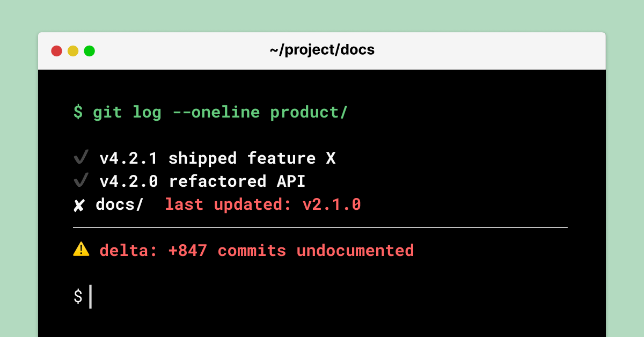Viewport: 644px width, 337px height.
Task: Click the horizontal divider line
Action: [x=320, y=228]
